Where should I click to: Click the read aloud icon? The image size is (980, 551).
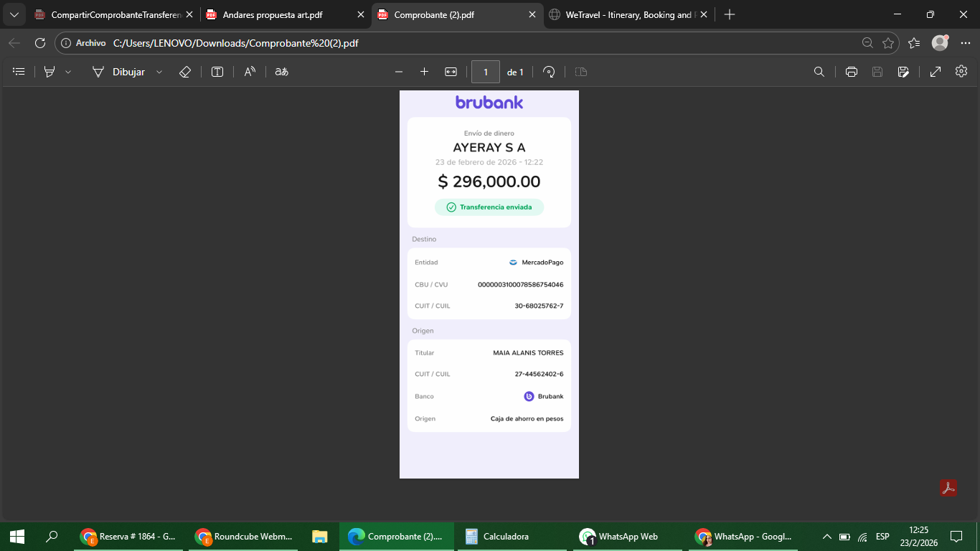point(250,72)
